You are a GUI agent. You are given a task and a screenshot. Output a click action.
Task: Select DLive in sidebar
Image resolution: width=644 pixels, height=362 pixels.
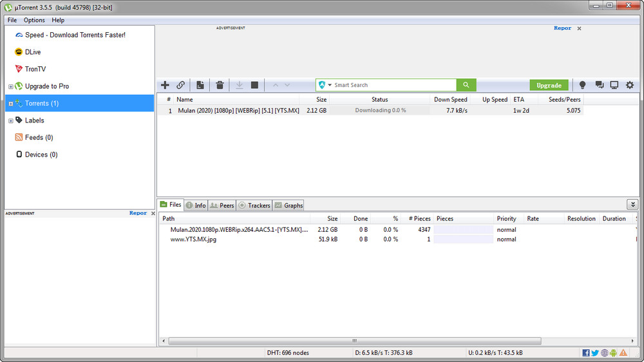pos(33,52)
